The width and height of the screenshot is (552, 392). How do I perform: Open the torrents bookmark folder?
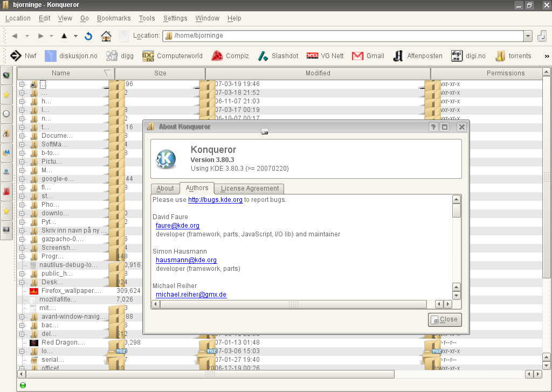[x=513, y=56]
